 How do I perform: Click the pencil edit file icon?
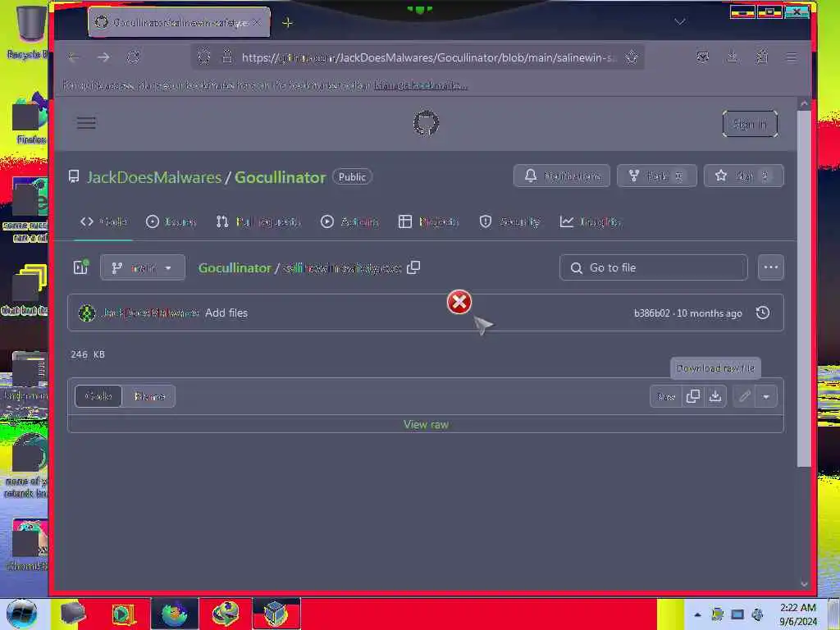pos(745,396)
